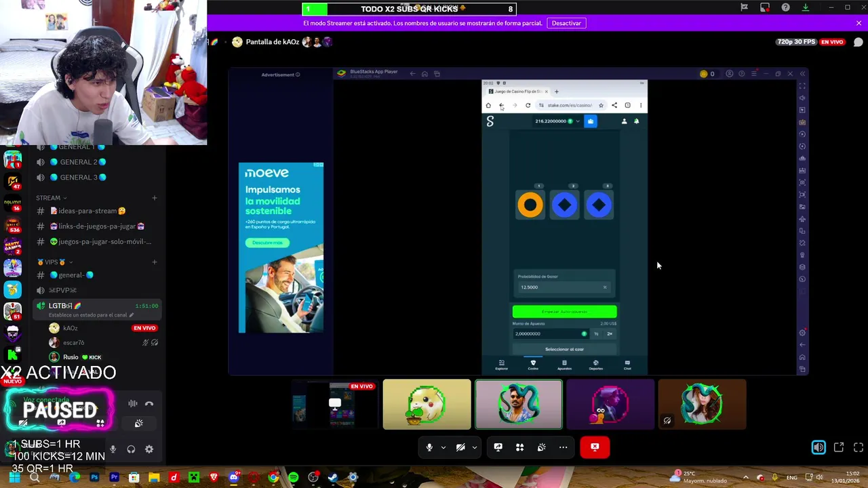
Task: Select the orange circle coin result
Action: click(530, 205)
